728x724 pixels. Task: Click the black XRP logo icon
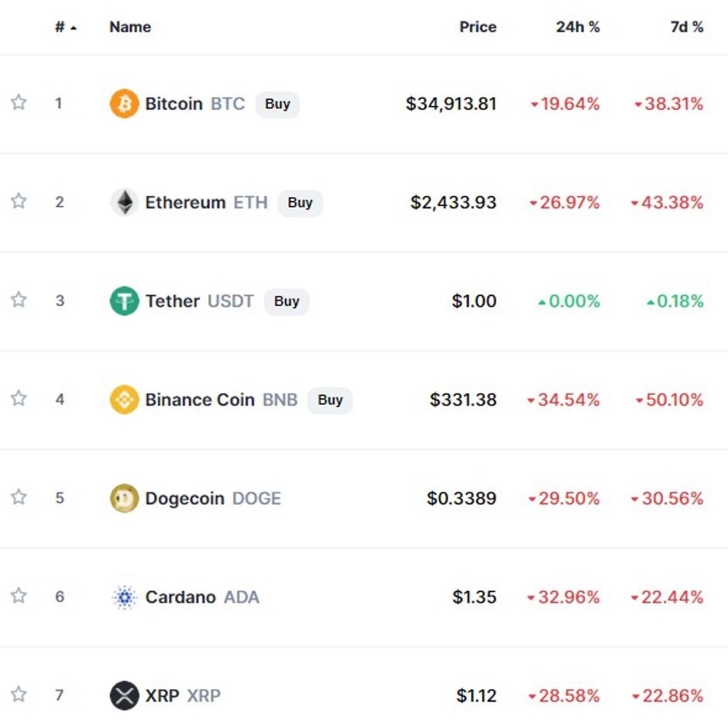124,695
